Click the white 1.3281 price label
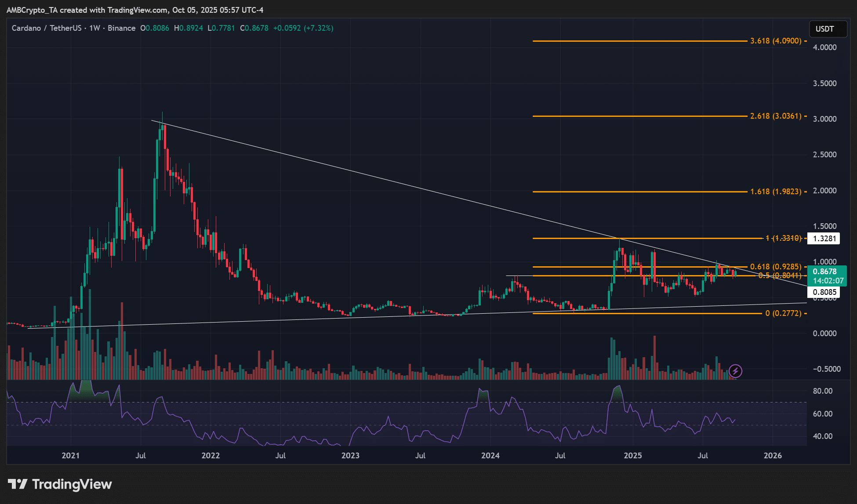This screenshot has width=857, height=504. pos(824,238)
